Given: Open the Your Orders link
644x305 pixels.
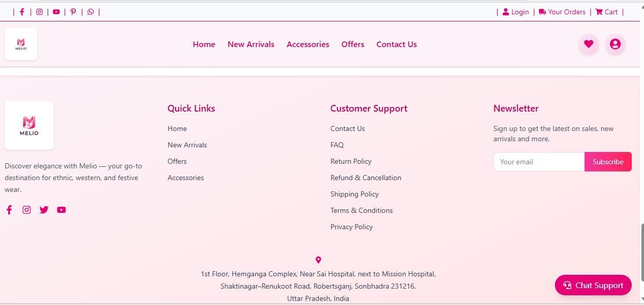Looking at the screenshot, I should (x=562, y=12).
